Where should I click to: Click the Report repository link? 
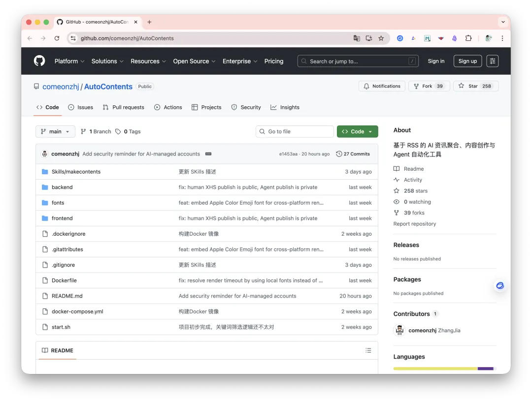(x=415, y=224)
